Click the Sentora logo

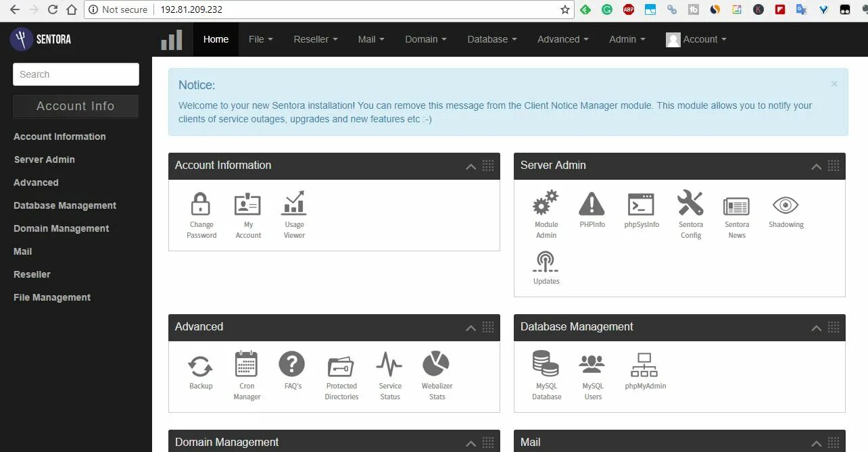[x=41, y=39]
